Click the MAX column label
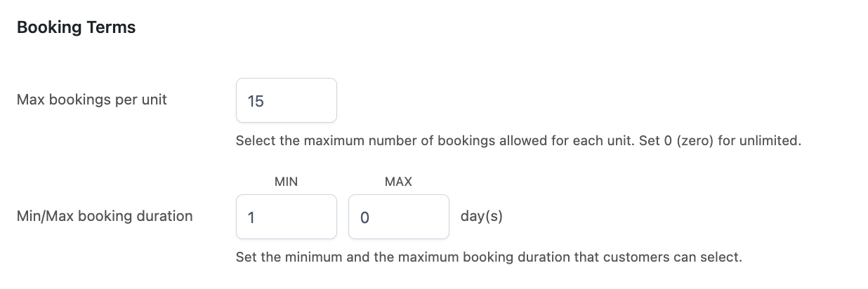868x289 pixels. 398,182
